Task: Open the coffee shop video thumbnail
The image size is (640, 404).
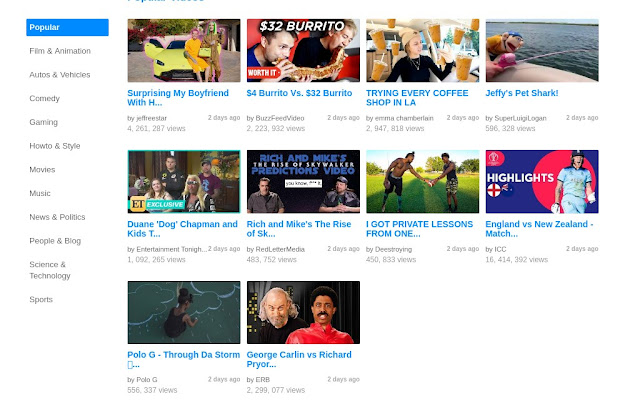Action: [422, 51]
